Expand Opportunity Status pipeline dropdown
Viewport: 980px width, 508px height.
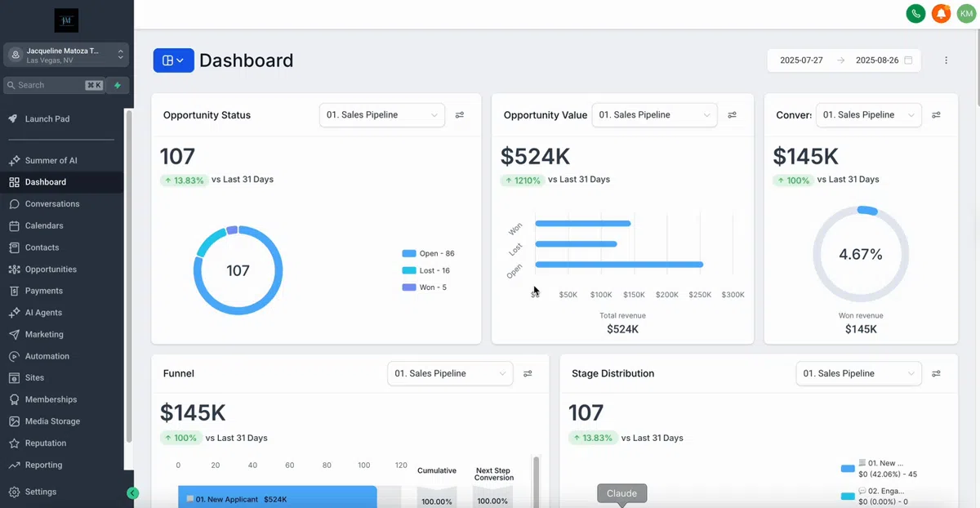[382, 115]
